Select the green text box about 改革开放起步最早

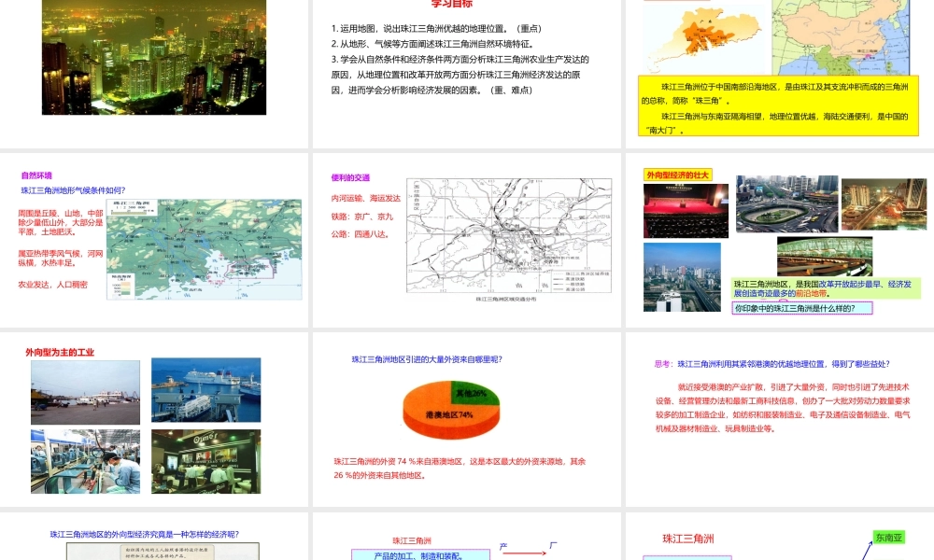[x=826, y=288]
